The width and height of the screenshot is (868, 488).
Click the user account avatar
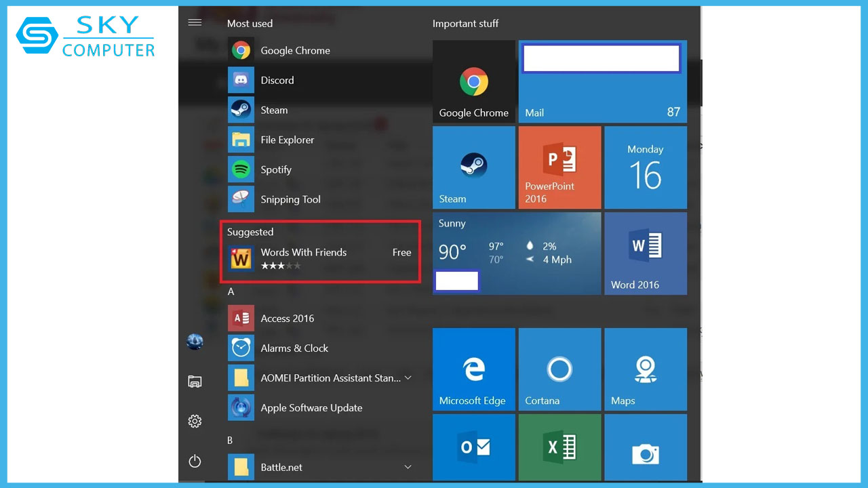point(195,342)
